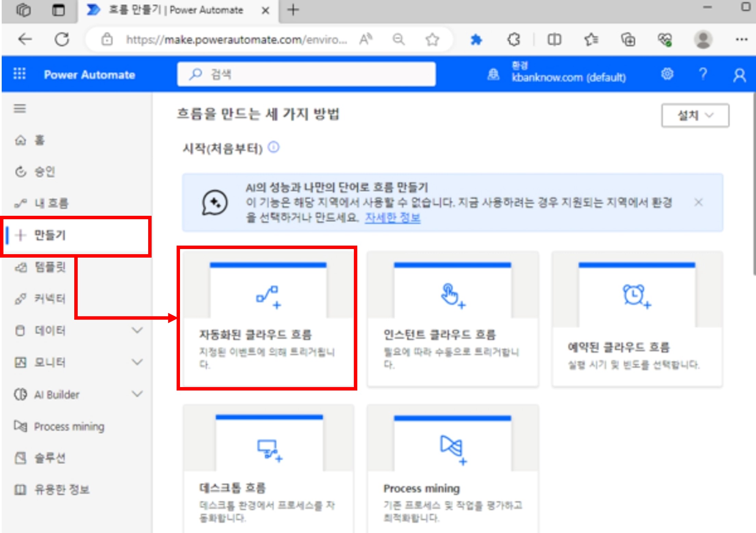Open browser extensions puzzle icon
This screenshot has width=756, height=533.
(513, 40)
